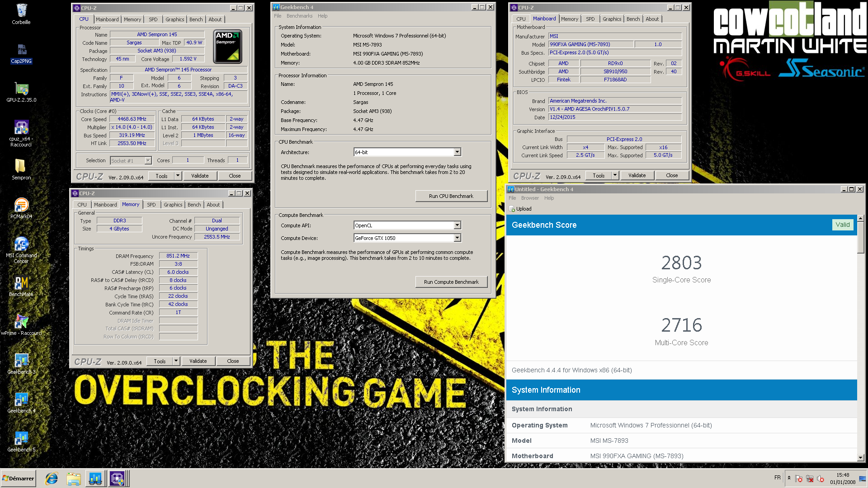Click the tray volume speaker icon
Screen dimensions: 868x488
[821, 479]
